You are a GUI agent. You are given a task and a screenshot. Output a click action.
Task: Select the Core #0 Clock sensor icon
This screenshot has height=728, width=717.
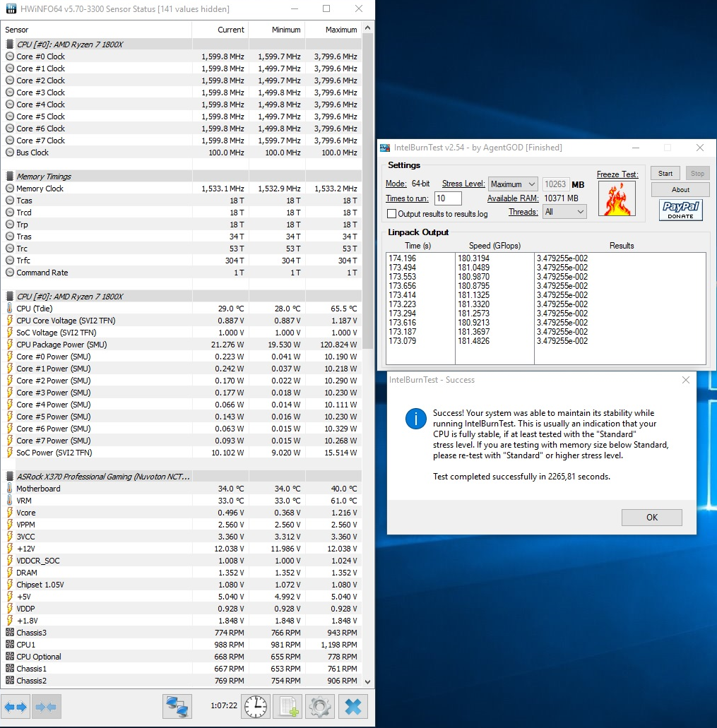10,56
